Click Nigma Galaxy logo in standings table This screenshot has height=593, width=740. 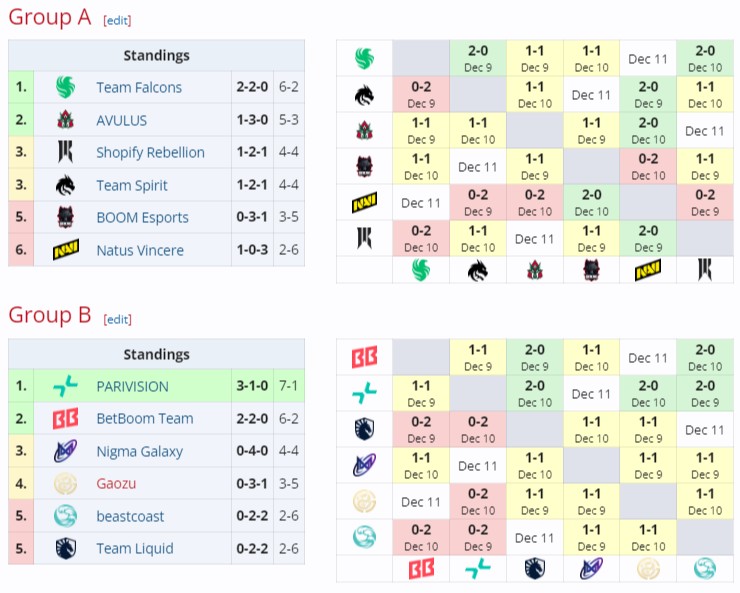pos(66,451)
